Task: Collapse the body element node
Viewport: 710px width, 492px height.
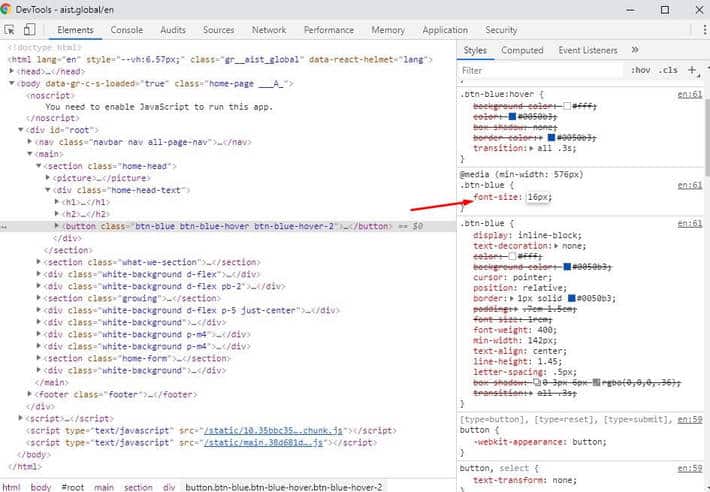Action: (x=12, y=83)
